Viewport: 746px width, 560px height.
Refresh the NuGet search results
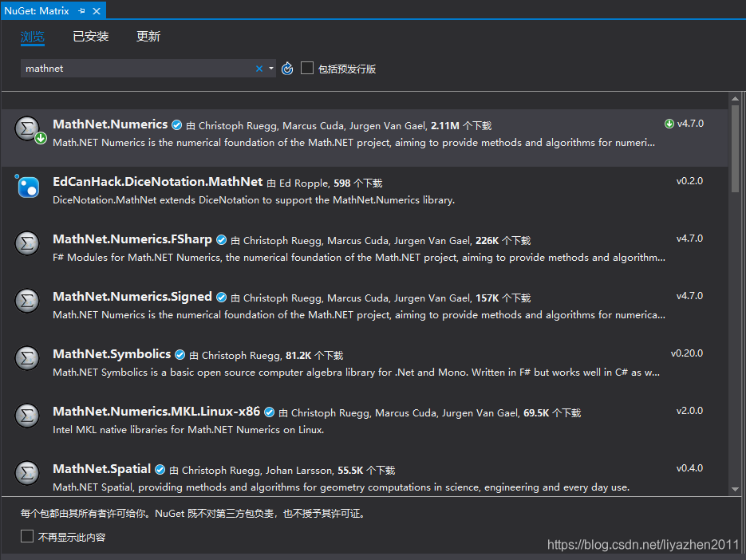(287, 69)
